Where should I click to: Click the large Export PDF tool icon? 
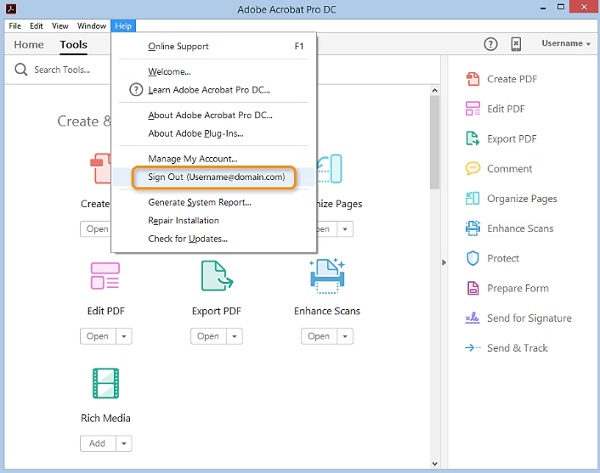click(217, 276)
